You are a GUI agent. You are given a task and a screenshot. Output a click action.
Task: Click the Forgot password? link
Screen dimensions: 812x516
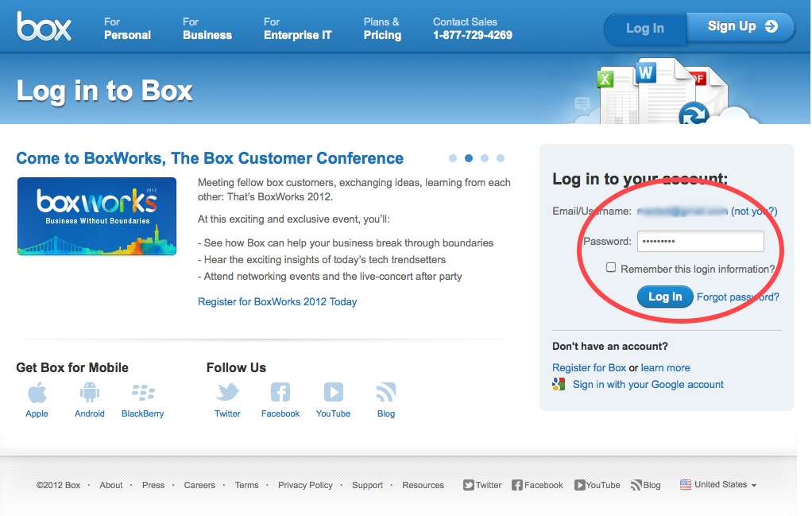click(737, 297)
